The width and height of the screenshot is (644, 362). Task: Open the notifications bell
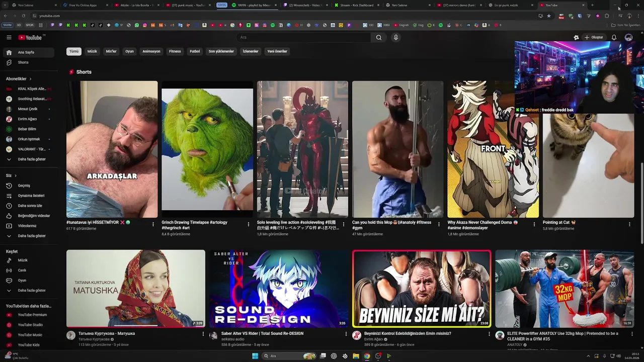click(614, 37)
